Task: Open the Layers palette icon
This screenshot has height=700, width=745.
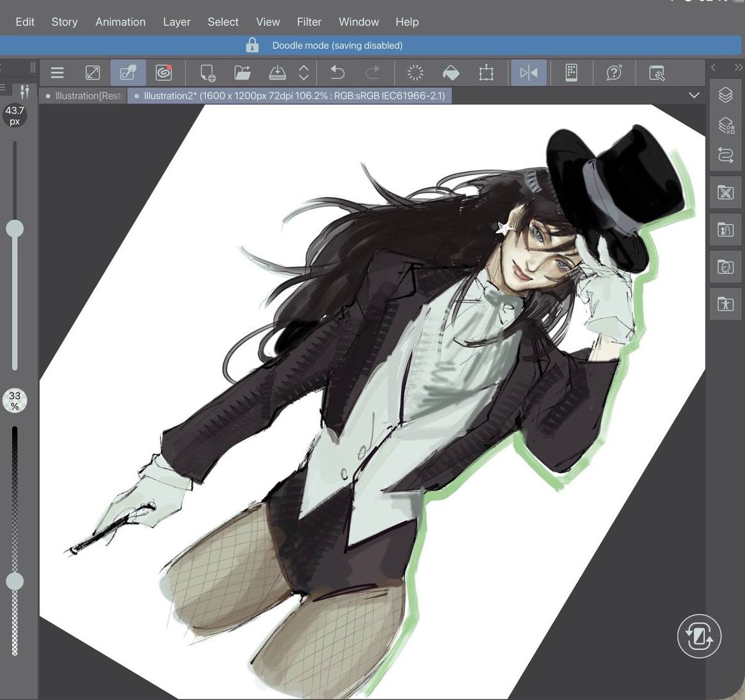Action: coord(725,95)
